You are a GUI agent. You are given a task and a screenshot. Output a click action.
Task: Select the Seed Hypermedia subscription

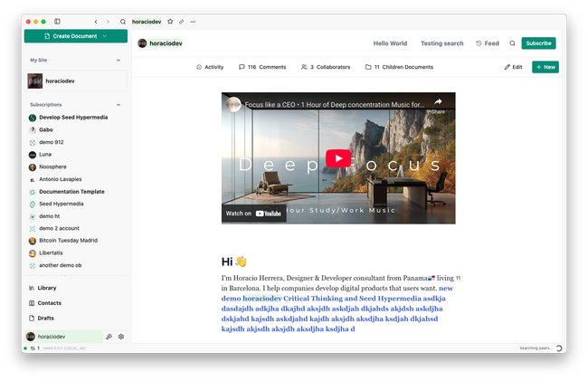pyautogui.click(x=61, y=204)
